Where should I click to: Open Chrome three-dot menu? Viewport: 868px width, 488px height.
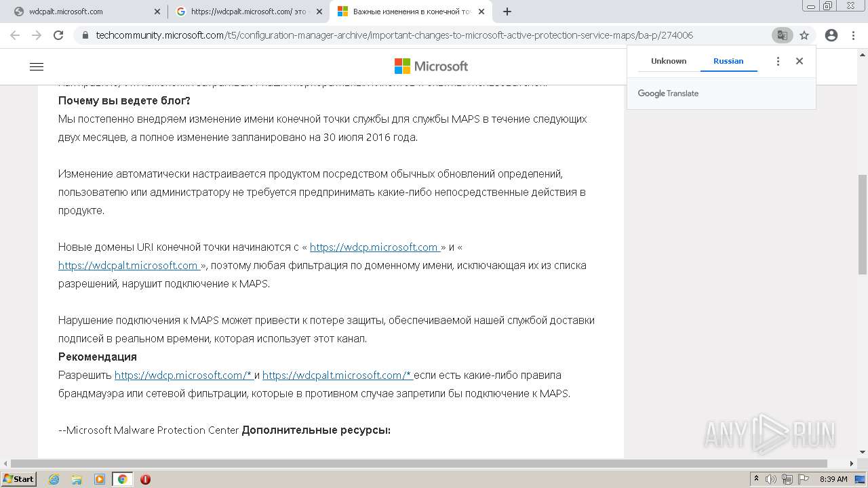pos(853,35)
